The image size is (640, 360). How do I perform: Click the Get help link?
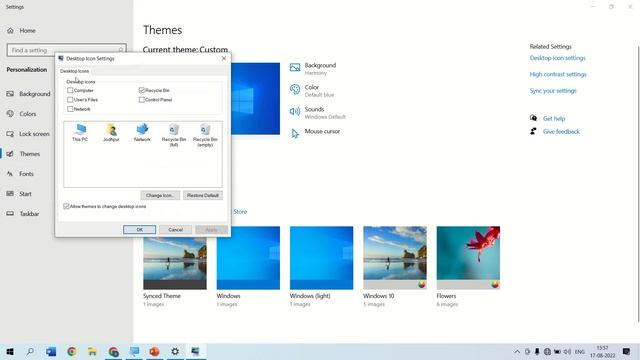pos(554,118)
